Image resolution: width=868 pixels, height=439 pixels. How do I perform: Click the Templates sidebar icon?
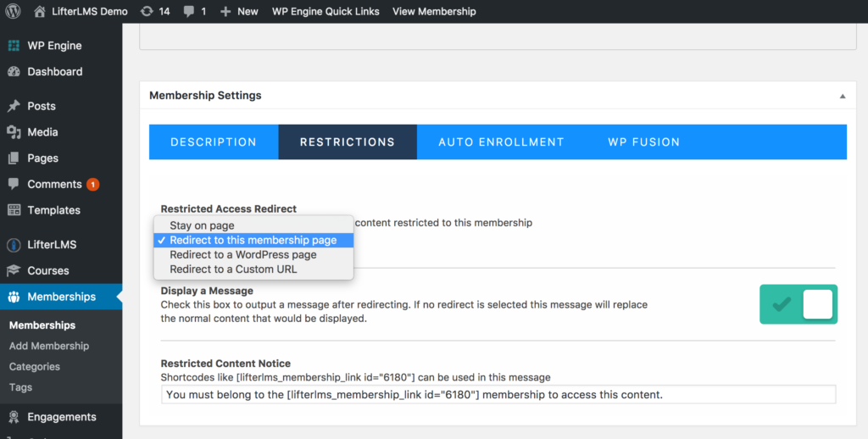14,210
